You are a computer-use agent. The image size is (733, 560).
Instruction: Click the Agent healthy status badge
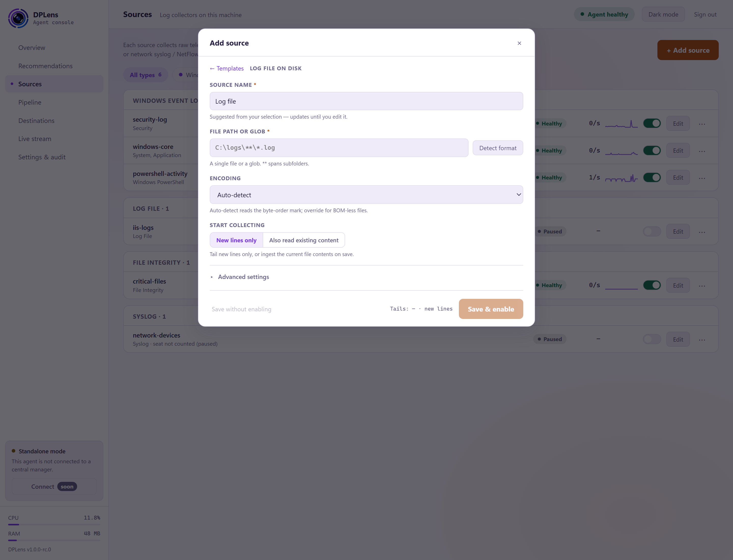coord(604,14)
